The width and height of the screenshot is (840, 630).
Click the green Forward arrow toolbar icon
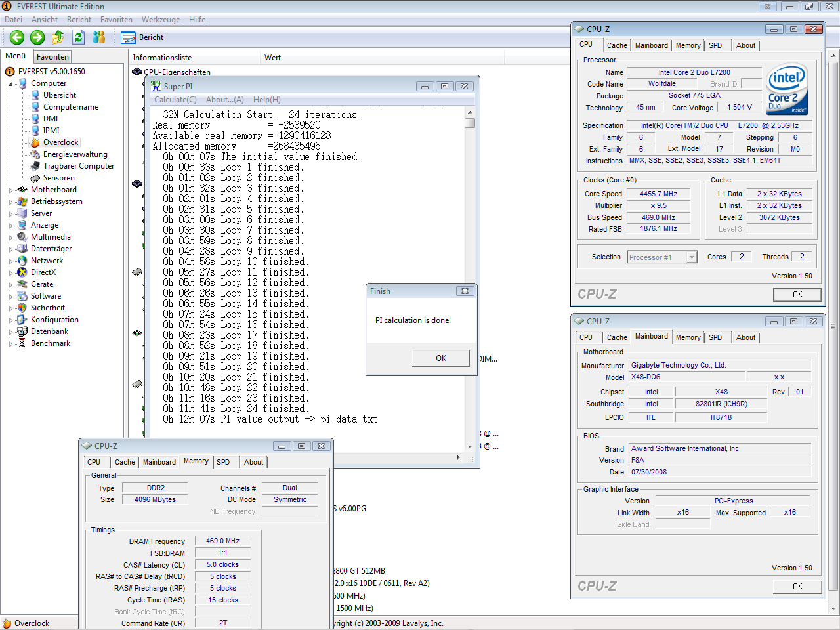37,37
